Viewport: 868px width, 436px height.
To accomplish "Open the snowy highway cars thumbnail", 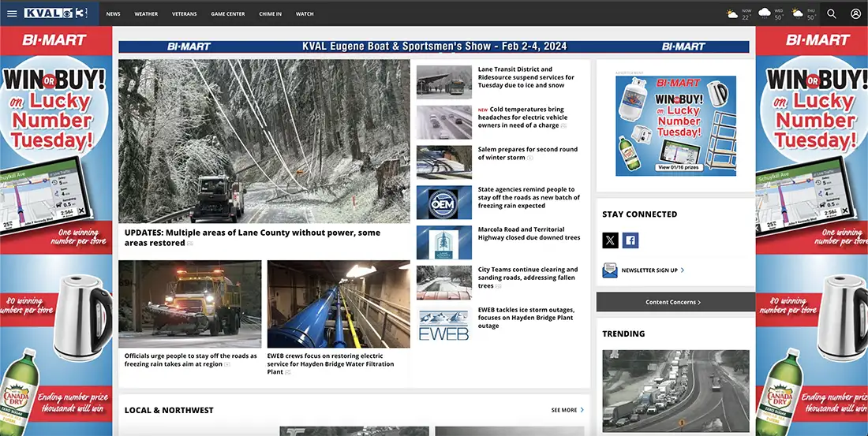I will [x=444, y=122].
